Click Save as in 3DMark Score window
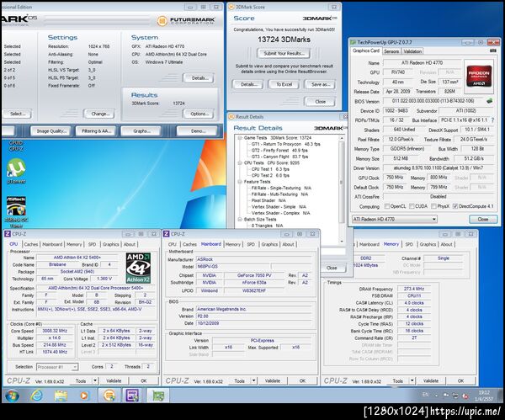Image resolution: width=505 pixels, height=420 pixels. (320, 84)
